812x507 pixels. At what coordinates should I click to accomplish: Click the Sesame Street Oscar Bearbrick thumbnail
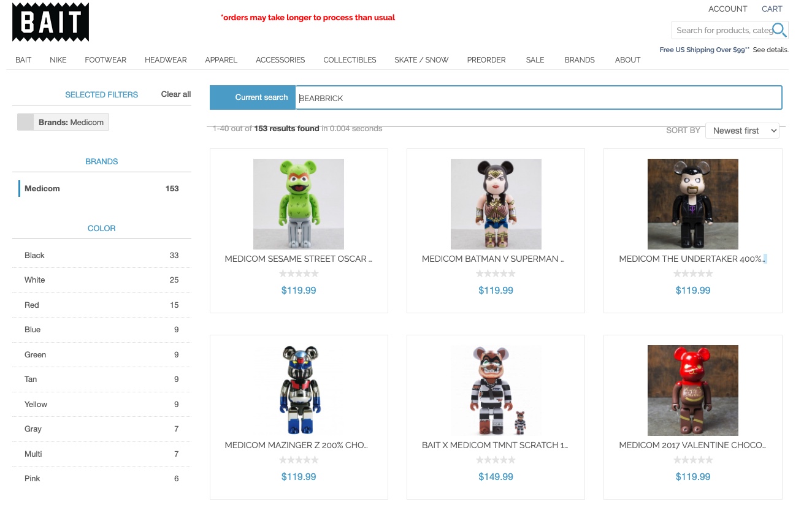tap(299, 204)
